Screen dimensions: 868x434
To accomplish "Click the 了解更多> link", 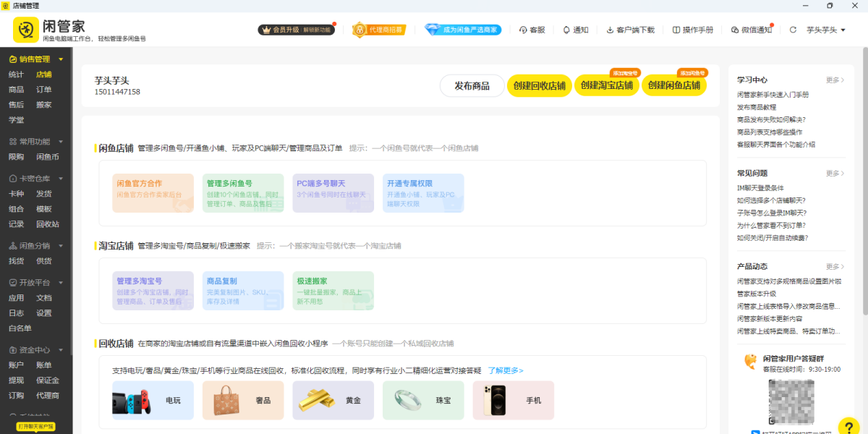I will click(x=506, y=371).
